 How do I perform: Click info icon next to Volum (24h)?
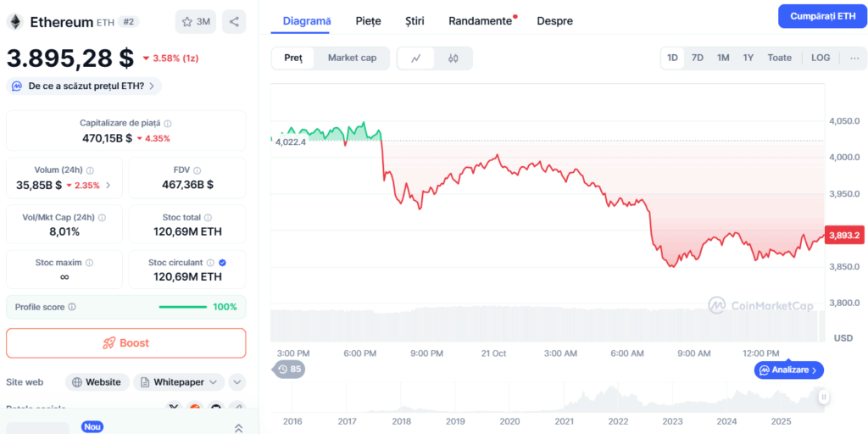point(90,170)
